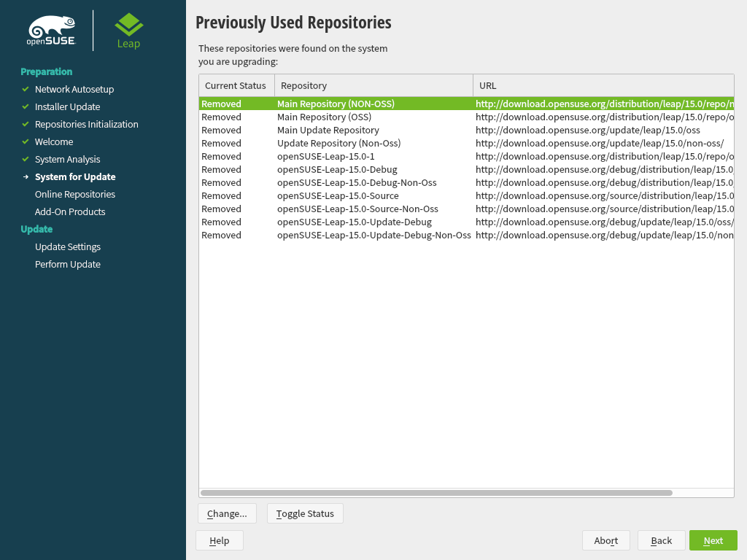The width and height of the screenshot is (747, 560).
Task: Abort the upgrade installation
Action: coord(605,540)
